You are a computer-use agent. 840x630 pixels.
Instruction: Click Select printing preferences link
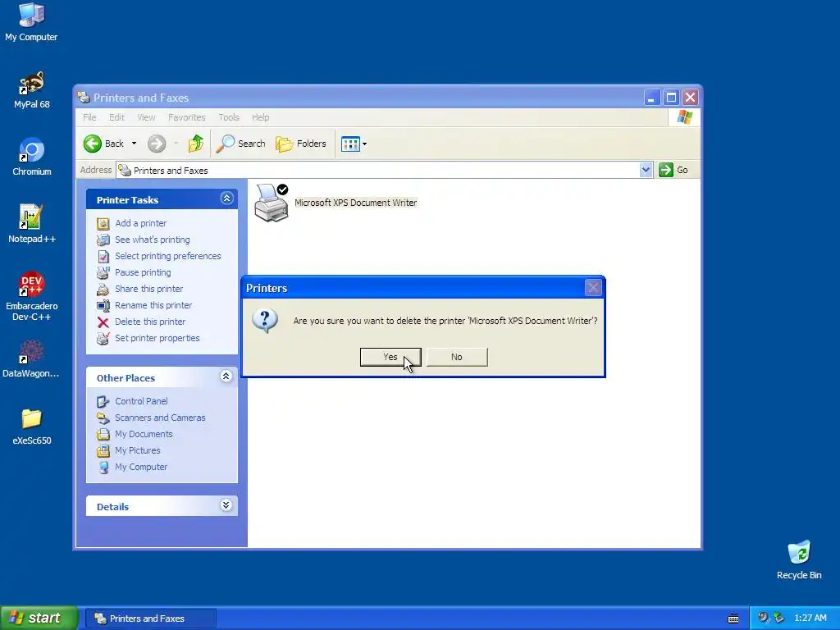pos(167,256)
